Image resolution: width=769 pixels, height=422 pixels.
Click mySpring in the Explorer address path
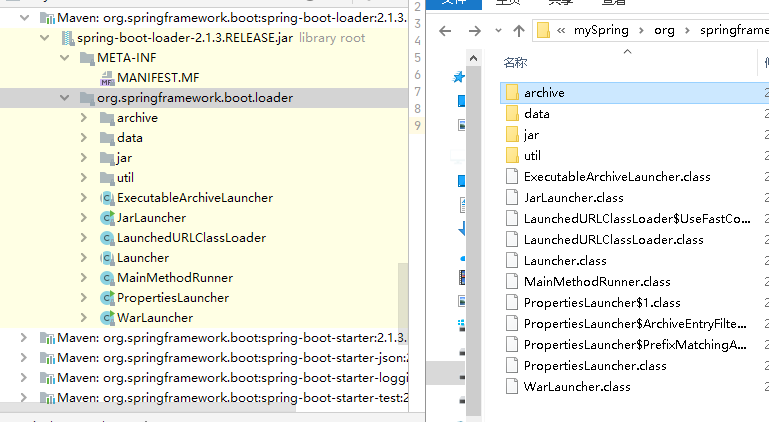tap(601, 30)
